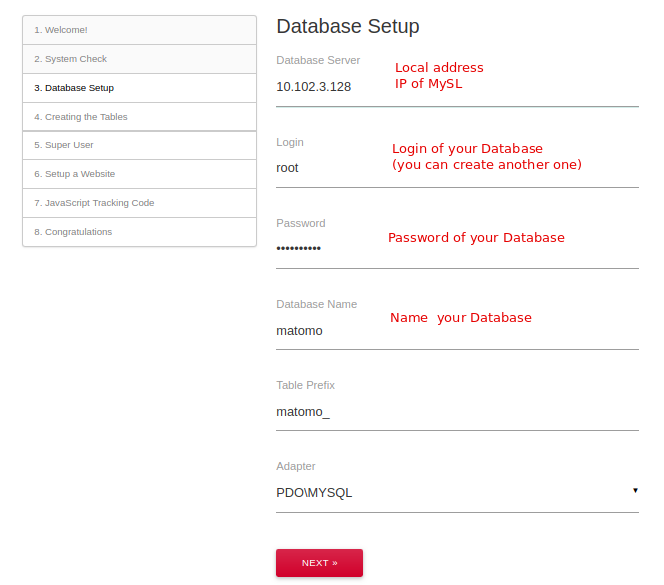Select step 8. Congratulations
Screen dimensions: 664x585
point(139,232)
